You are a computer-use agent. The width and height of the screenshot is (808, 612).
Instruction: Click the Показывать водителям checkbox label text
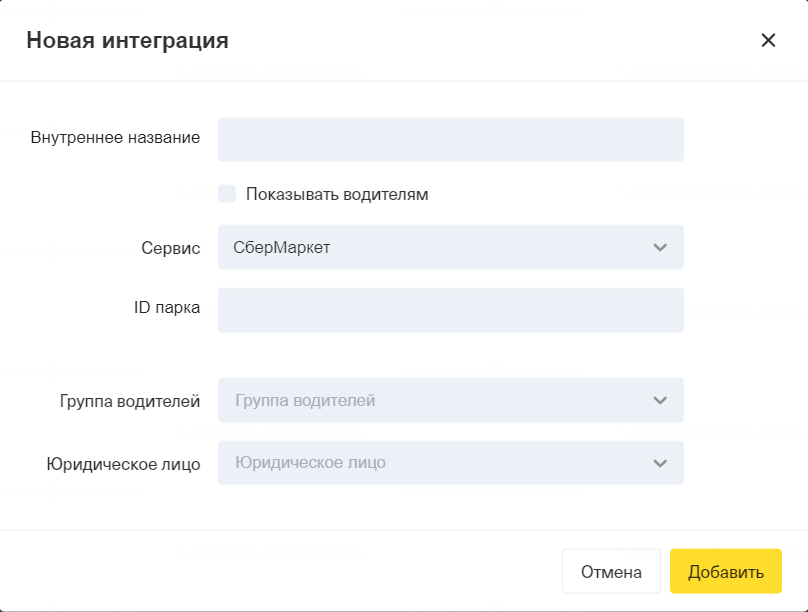tap(337, 194)
